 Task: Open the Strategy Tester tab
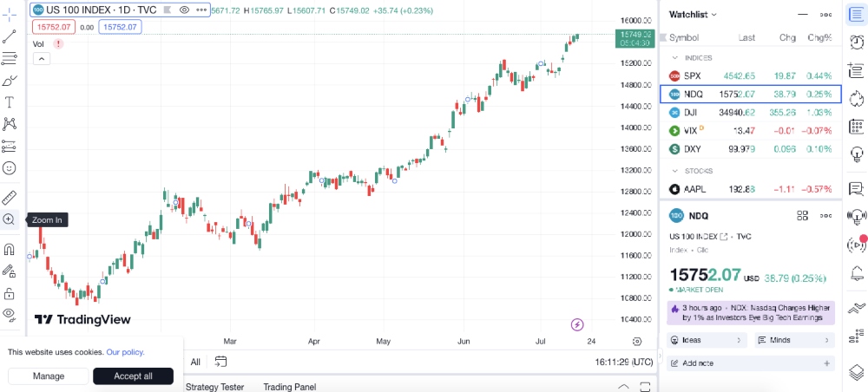(x=214, y=387)
